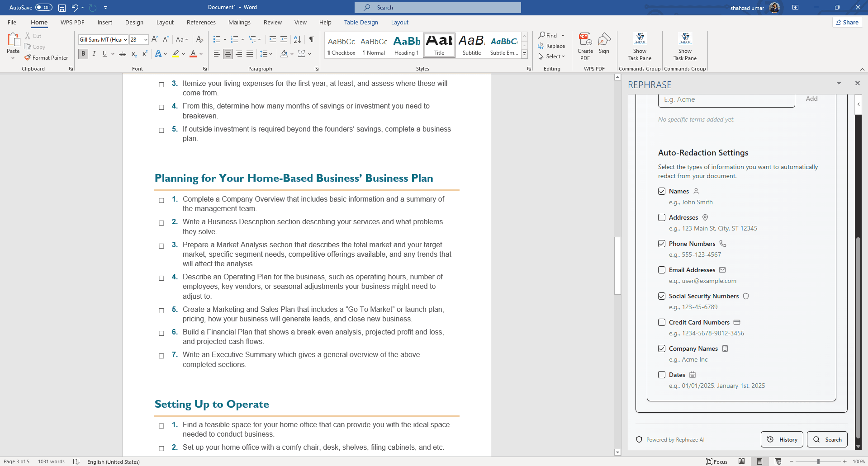Toggle Italic formatting

[94, 54]
